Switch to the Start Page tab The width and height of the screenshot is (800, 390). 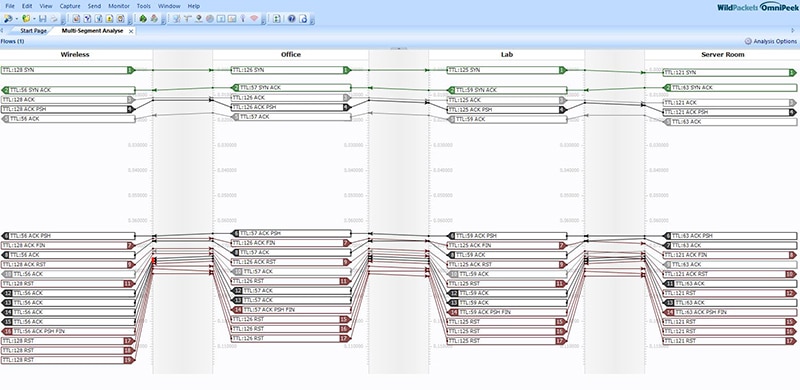33,31
